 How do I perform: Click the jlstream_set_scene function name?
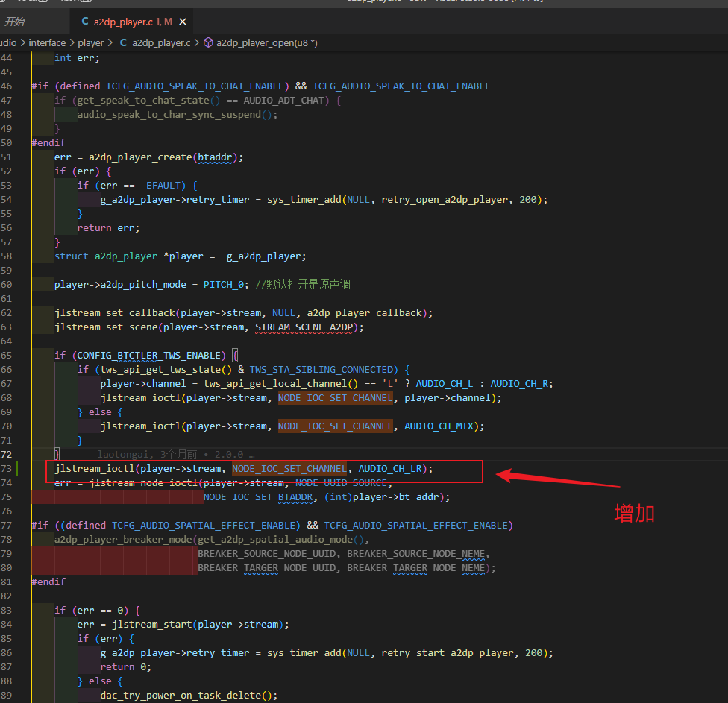coord(106,327)
